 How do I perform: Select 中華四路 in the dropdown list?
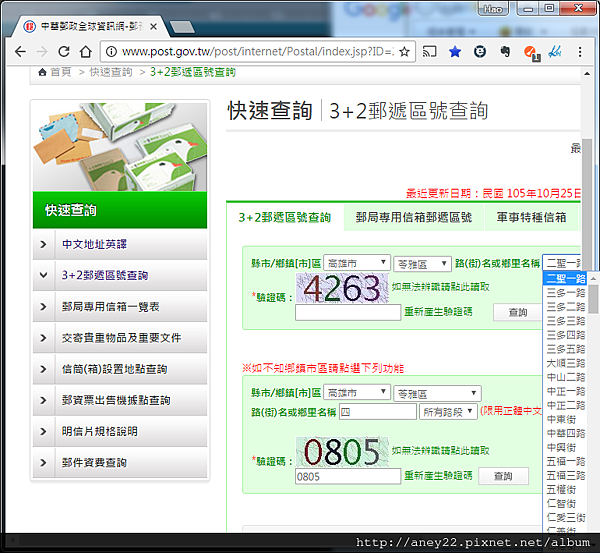pos(565,433)
